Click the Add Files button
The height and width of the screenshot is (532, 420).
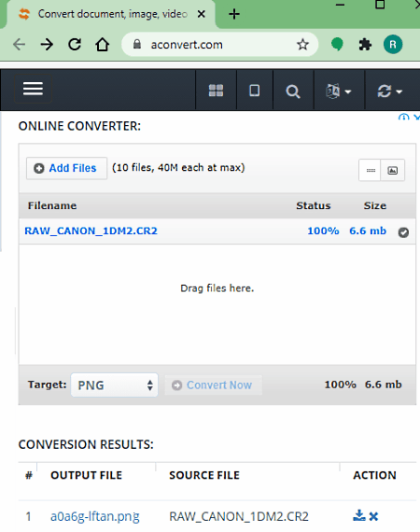point(66,168)
